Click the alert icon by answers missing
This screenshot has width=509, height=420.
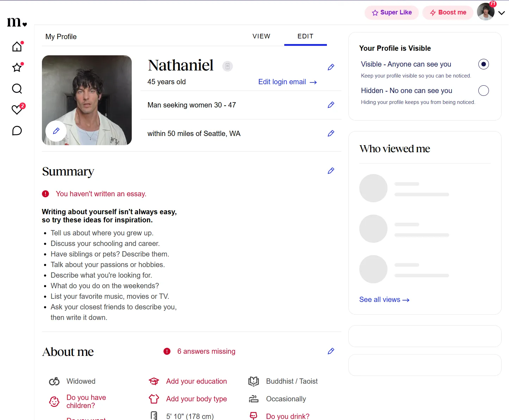pyautogui.click(x=167, y=351)
